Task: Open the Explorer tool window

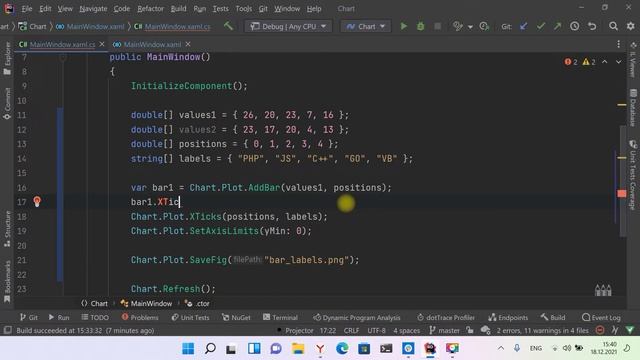Action: pyautogui.click(x=7, y=58)
